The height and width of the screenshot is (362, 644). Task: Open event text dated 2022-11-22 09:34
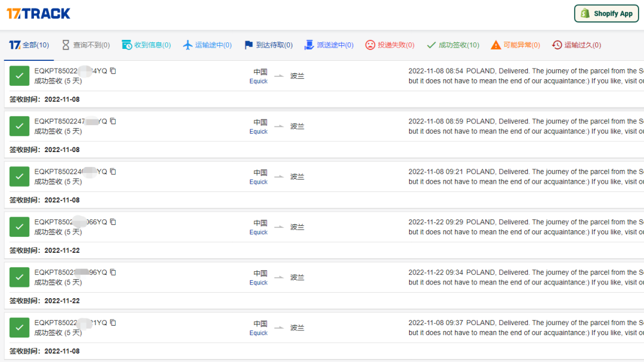coord(526,277)
